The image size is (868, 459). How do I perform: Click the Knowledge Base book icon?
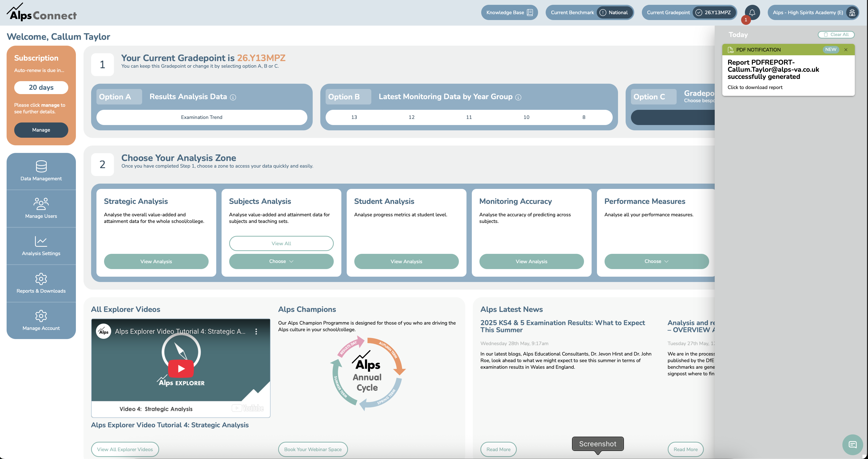tap(530, 12)
